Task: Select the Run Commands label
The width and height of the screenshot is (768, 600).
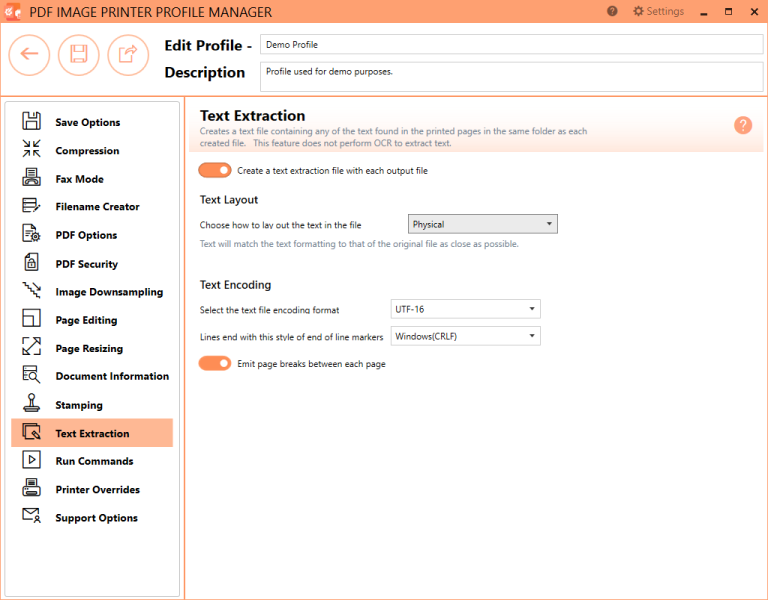Action: [x=94, y=461]
